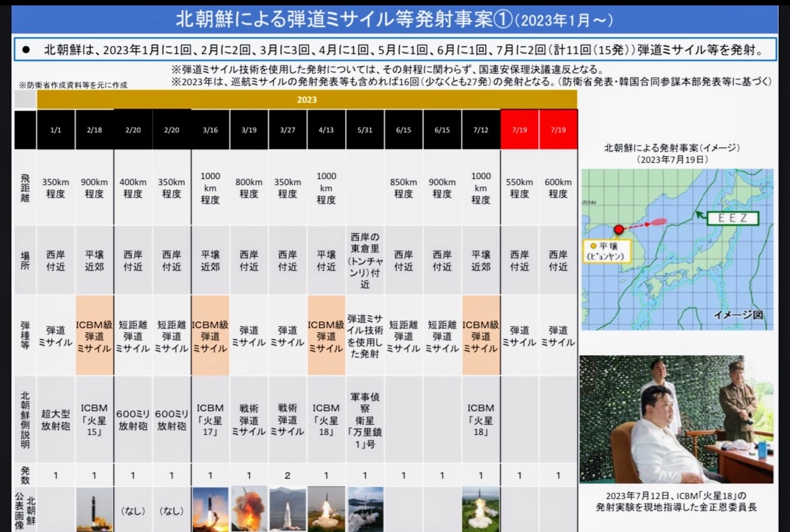Viewport: 790px width, 532px height.
Task: Open the 2/18 column missile launch thumbnail
Action: (94, 509)
